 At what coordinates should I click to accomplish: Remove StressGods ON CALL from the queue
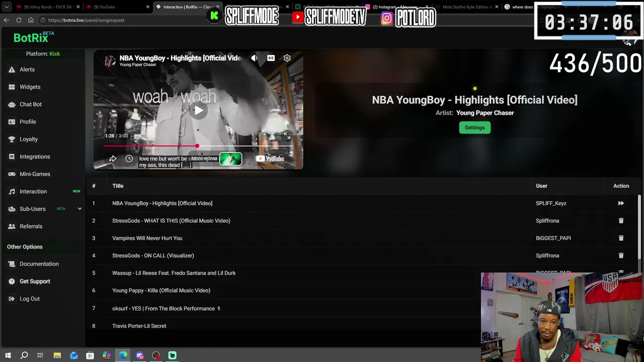point(621,255)
